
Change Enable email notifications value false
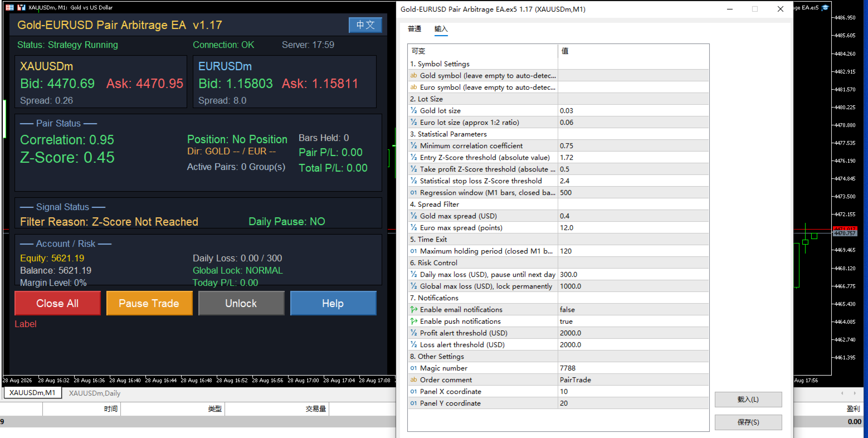coord(633,309)
